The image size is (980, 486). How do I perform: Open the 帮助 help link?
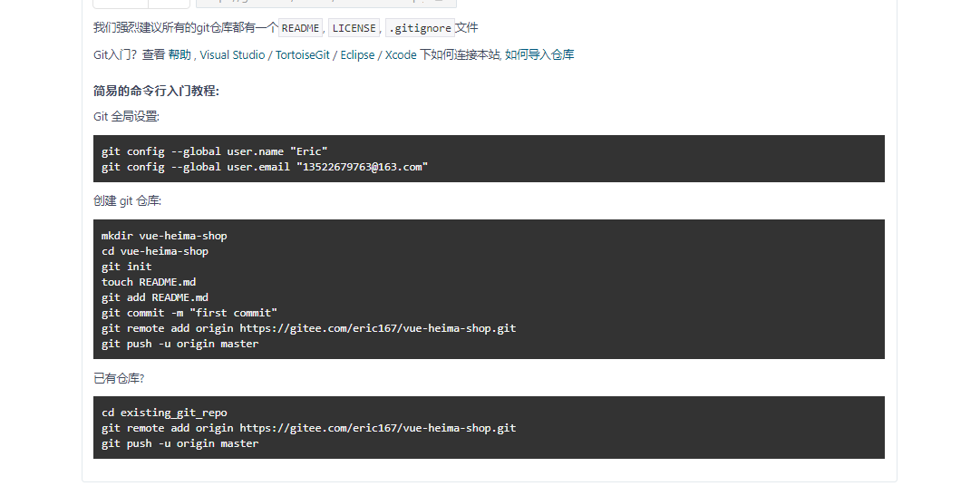pyautogui.click(x=180, y=55)
